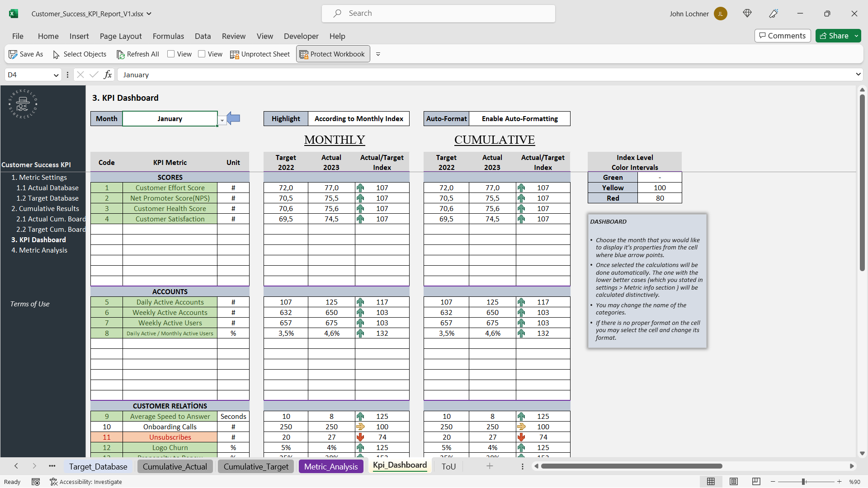Viewport: 868px width, 488px height.
Task: Open the Formulas ribbon tab
Action: 168,36
